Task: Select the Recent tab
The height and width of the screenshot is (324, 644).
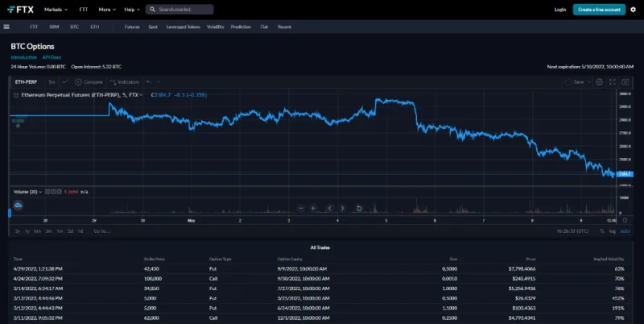Action: point(284,27)
